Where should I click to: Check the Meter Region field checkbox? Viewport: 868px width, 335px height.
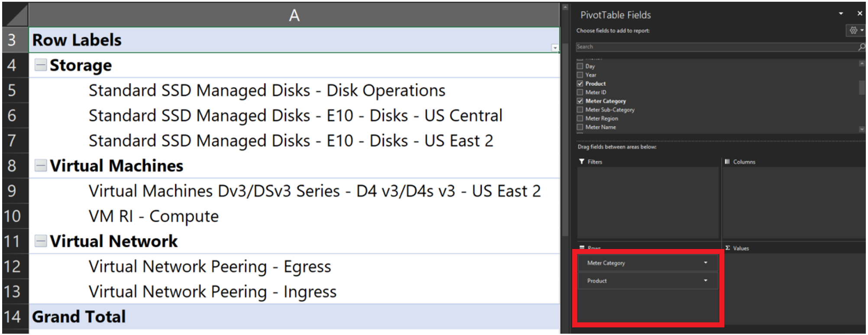click(580, 118)
